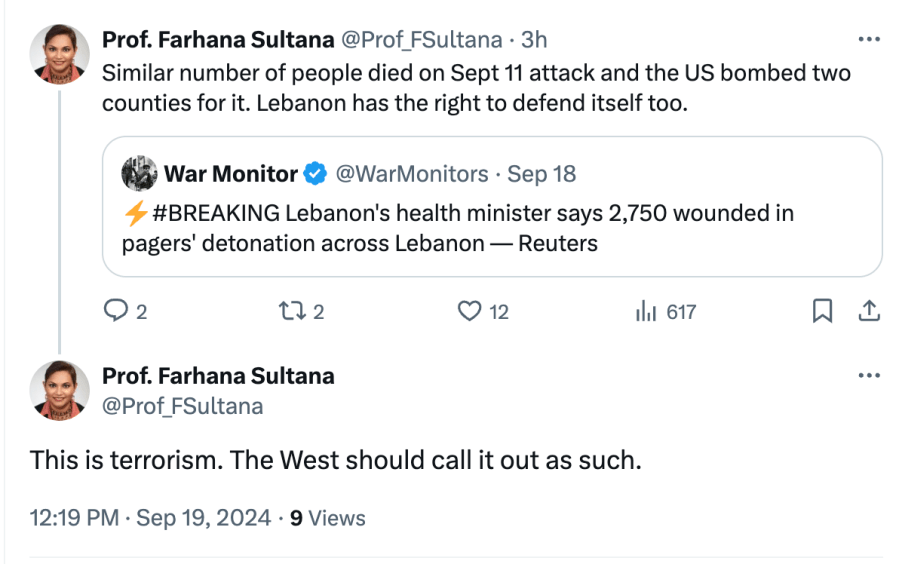Open War Monitor profile avatar in quote

click(x=140, y=174)
